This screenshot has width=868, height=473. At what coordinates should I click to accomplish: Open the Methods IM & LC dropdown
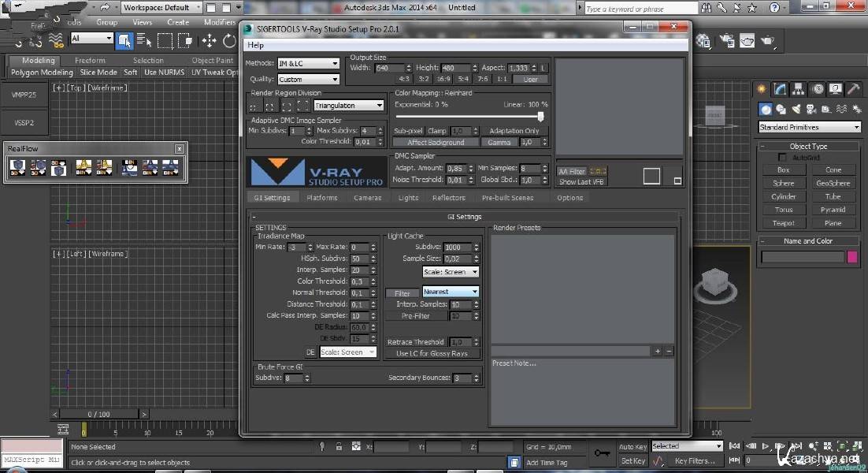click(x=308, y=63)
